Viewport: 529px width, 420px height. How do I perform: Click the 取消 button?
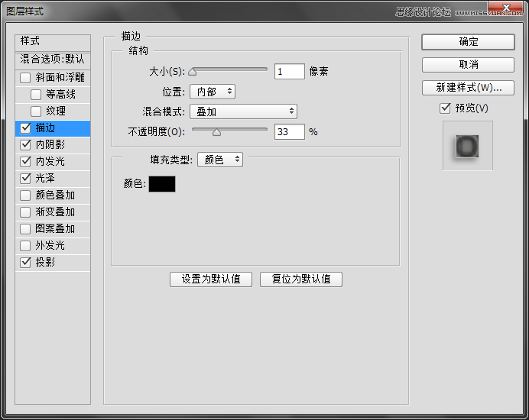click(x=468, y=65)
